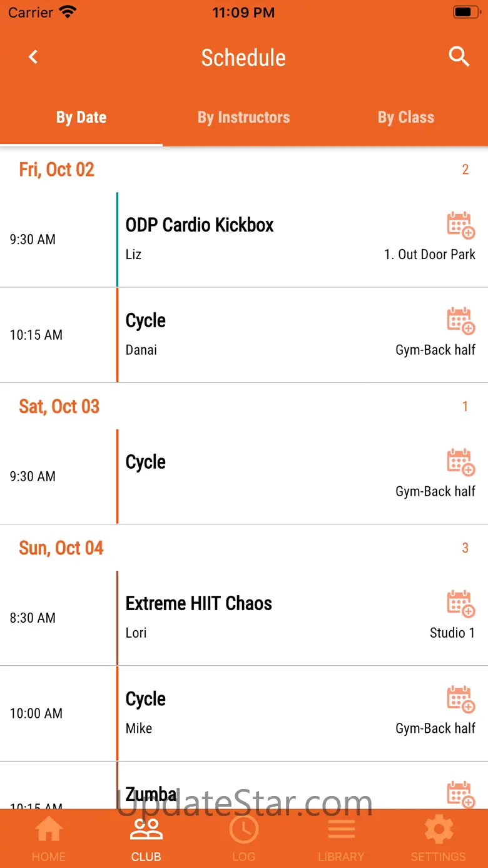Add Sunday 10:00 AM Cycle to calendar

tap(461, 699)
